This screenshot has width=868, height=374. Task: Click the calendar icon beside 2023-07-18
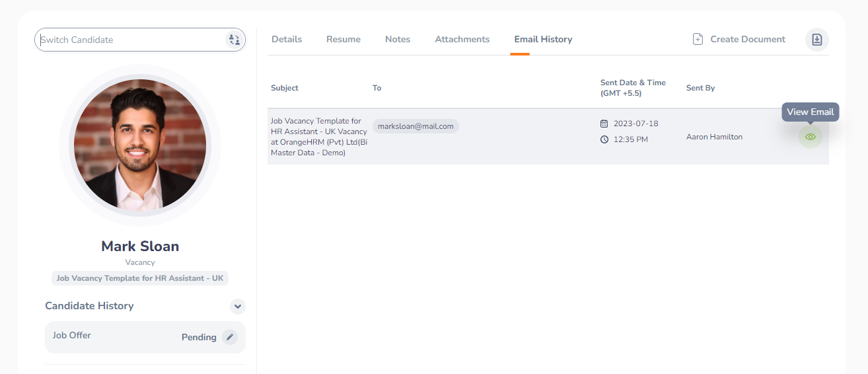604,124
